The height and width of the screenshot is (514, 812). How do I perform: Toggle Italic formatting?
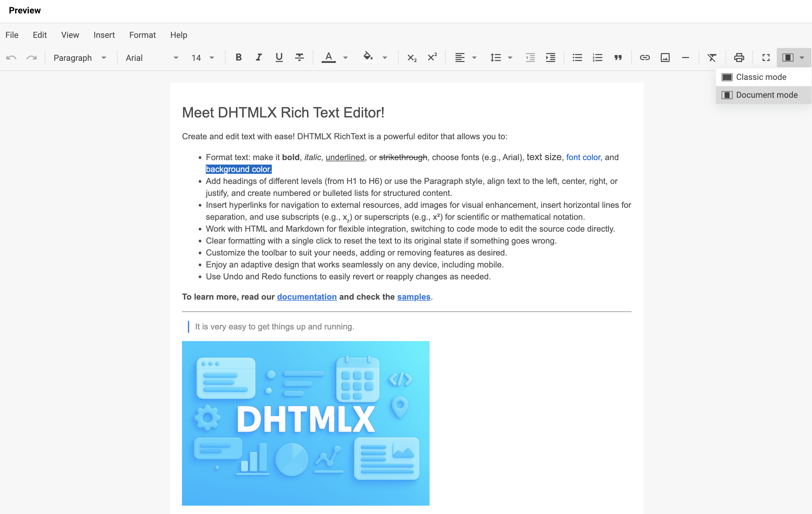pos(259,58)
